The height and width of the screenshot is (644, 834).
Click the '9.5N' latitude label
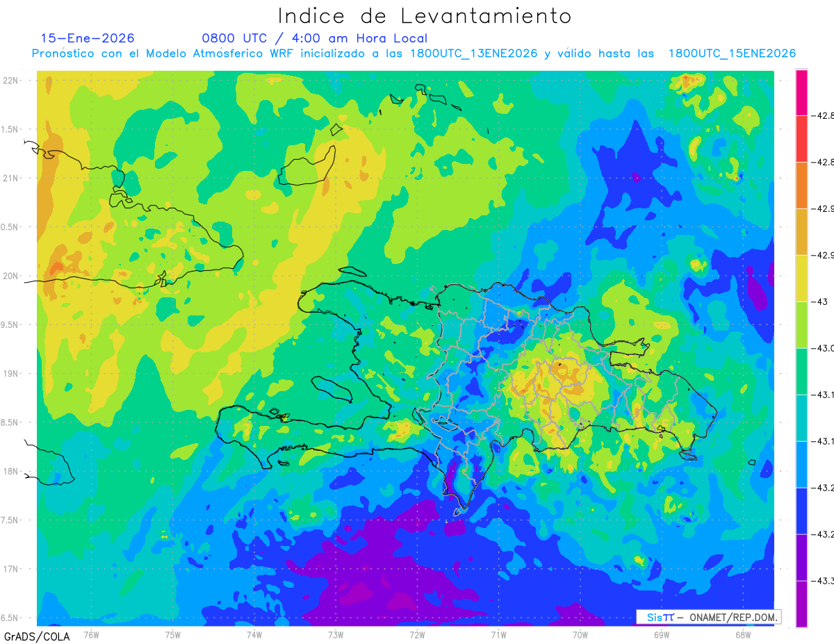click(10, 324)
